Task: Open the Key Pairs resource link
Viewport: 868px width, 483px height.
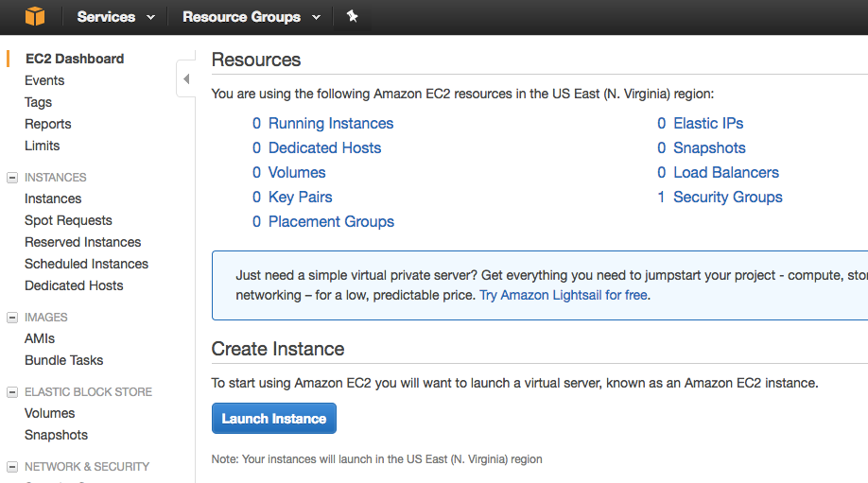Action: 300,198
